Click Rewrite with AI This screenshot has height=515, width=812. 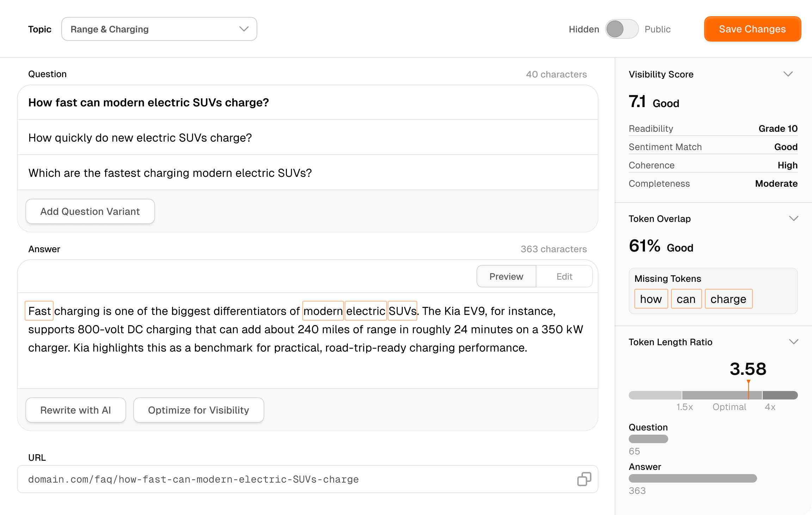click(x=75, y=410)
